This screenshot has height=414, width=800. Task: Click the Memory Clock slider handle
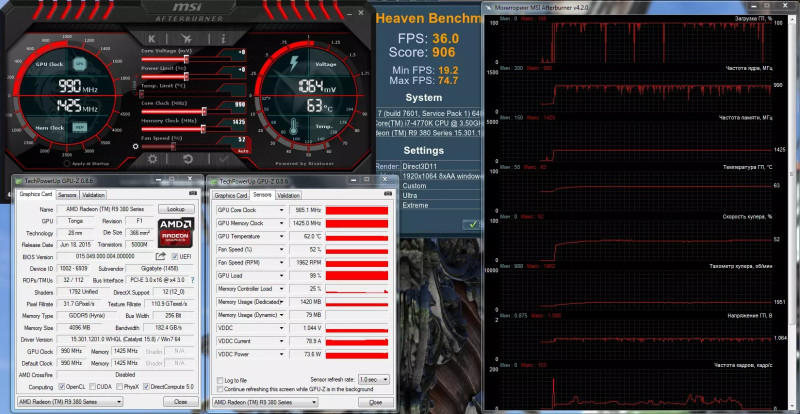coord(203,129)
